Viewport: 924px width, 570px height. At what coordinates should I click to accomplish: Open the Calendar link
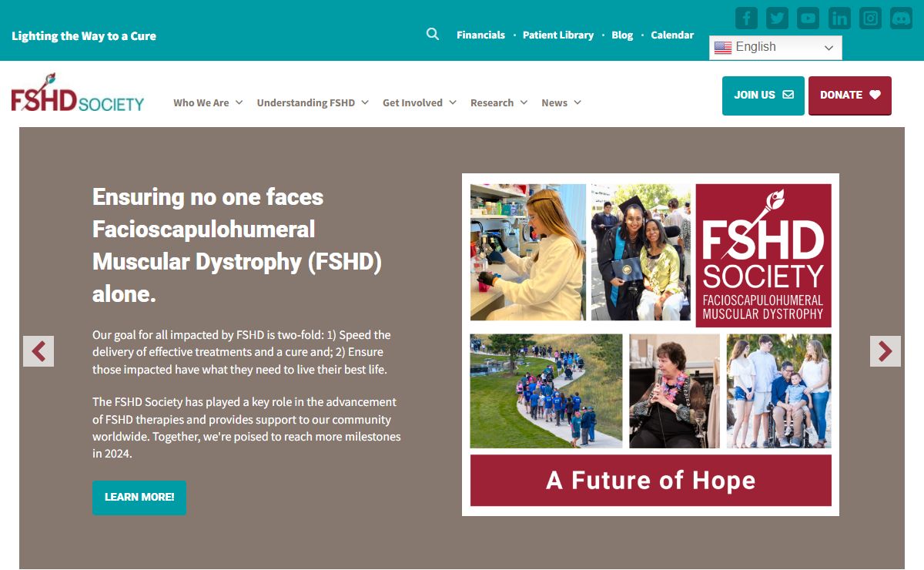pos(672,35)
